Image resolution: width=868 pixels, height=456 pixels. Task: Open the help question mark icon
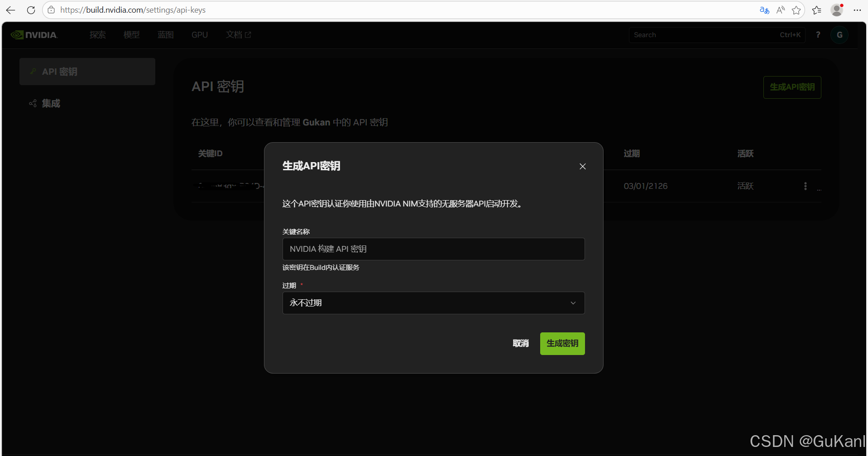(x=818, y=35)
